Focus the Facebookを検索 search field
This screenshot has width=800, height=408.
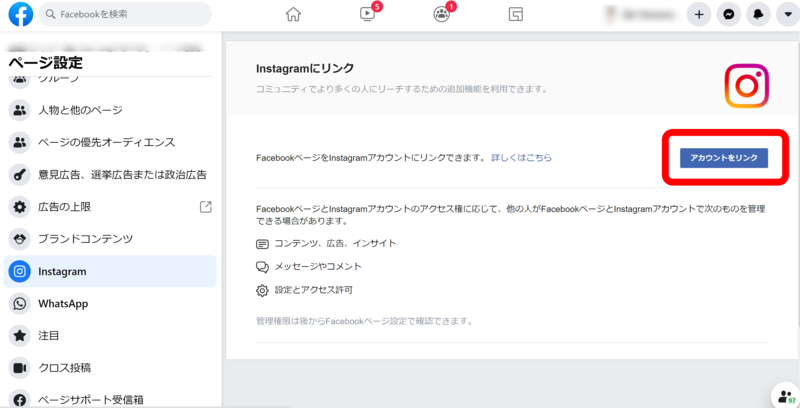click(x=125, y=14)
